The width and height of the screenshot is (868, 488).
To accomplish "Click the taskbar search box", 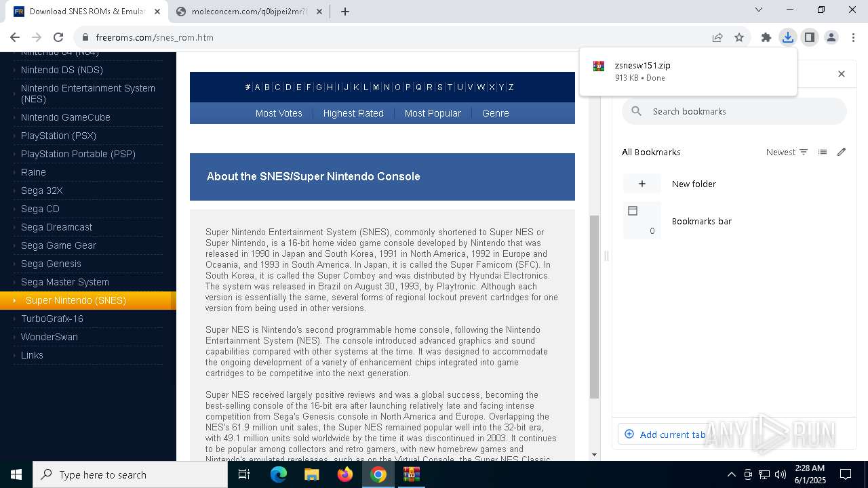I will pyautogui.click(x=130, y=474).
